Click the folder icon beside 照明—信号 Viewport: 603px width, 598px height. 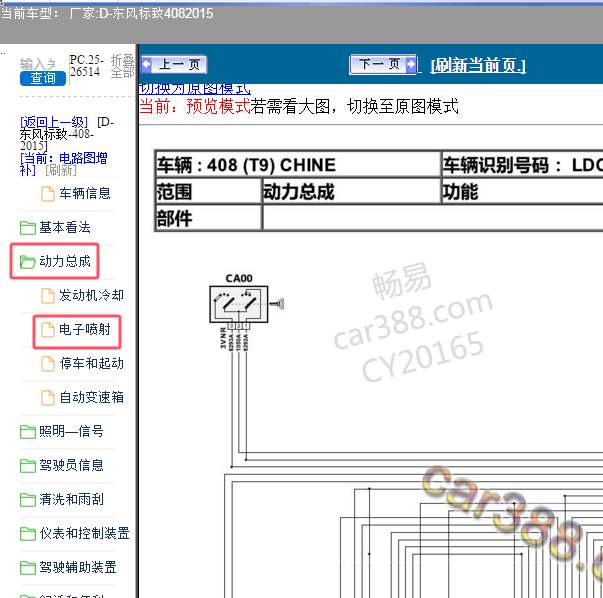coord(28,431)
